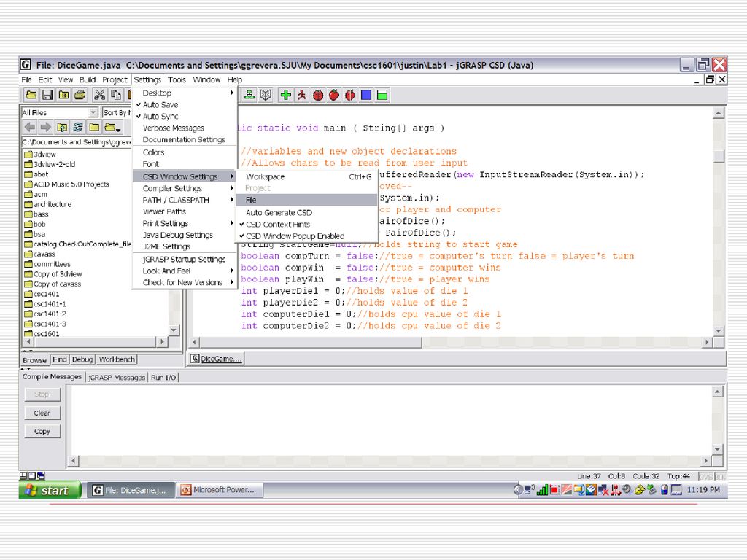
Task: Click the Browse folder icon marked B
Action: pos(64,95)
